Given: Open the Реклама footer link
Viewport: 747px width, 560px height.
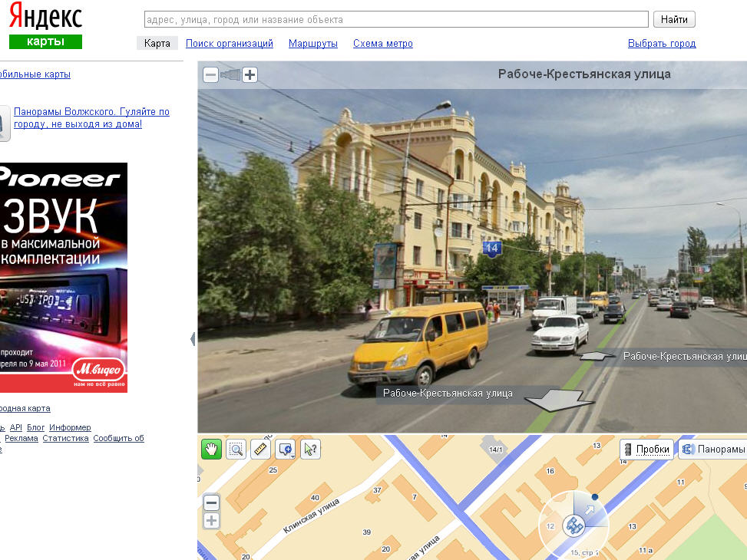Looking at the screenshot, I should [x=21, y=438].
